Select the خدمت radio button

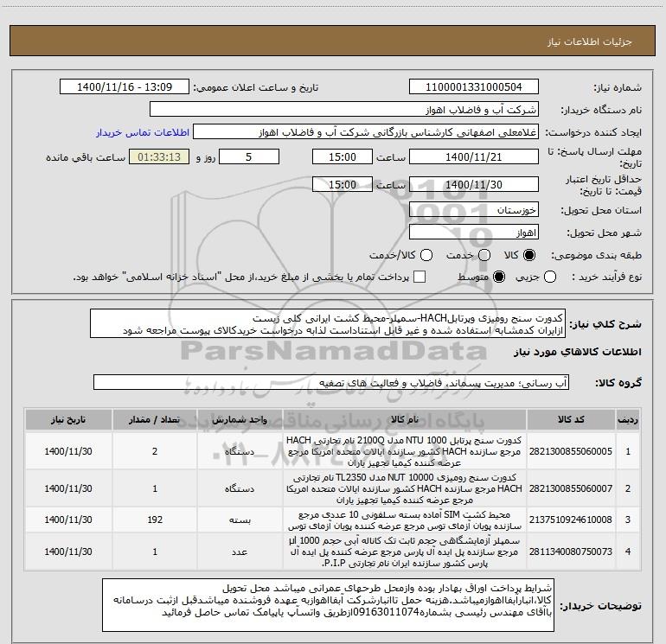pos(484,255)
